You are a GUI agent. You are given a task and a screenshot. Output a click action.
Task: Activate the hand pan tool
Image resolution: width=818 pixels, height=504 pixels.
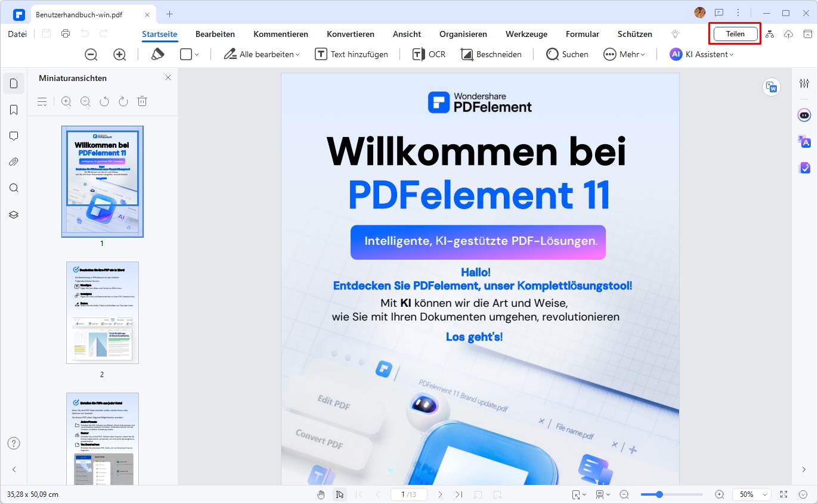(x=321, y=494)
